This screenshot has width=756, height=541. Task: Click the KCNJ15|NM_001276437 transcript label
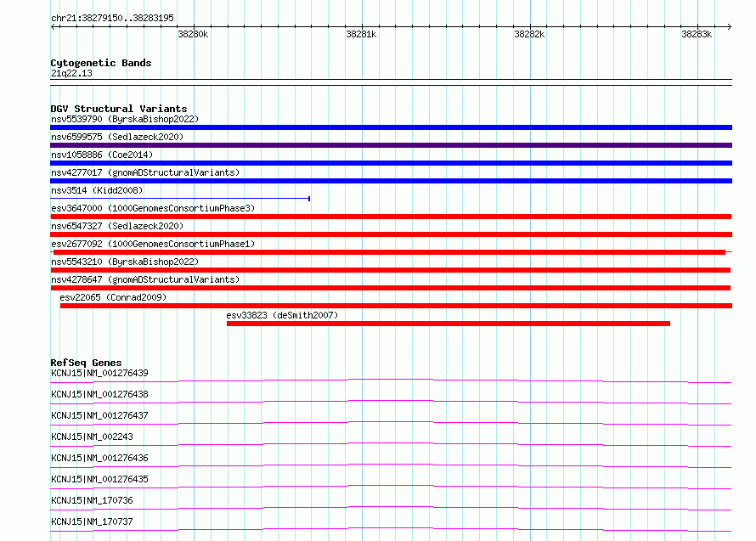coord(99,415)
